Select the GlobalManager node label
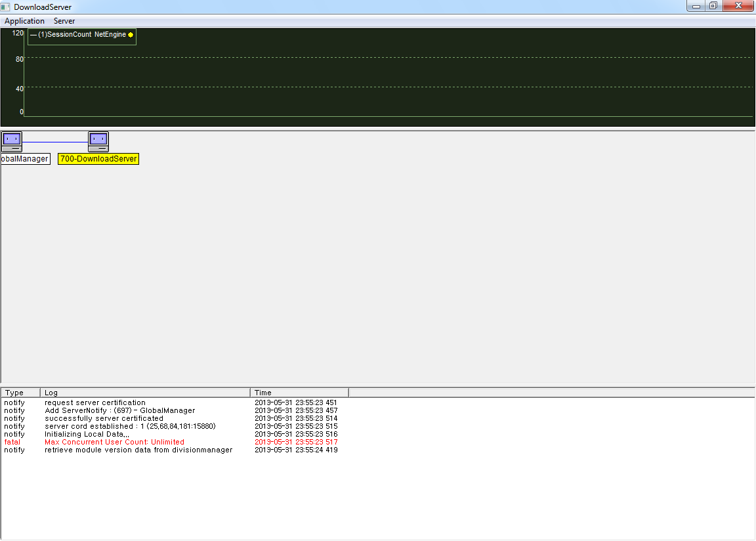 point(25,159)
